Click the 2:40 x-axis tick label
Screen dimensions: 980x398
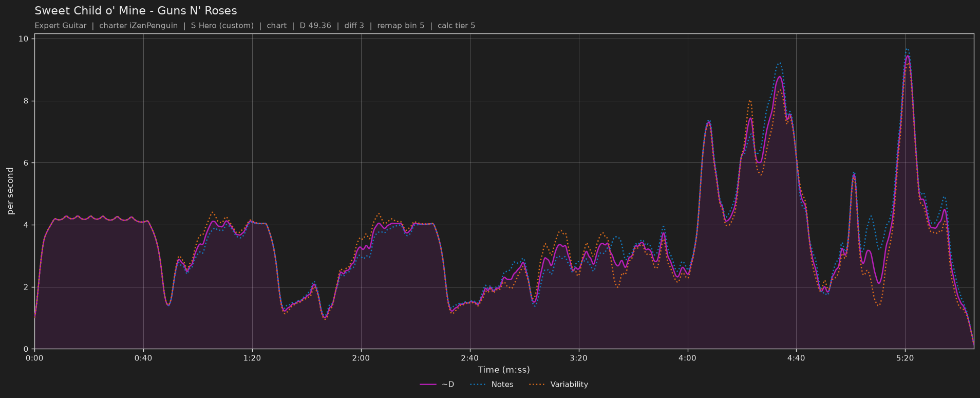coord(470,358)
